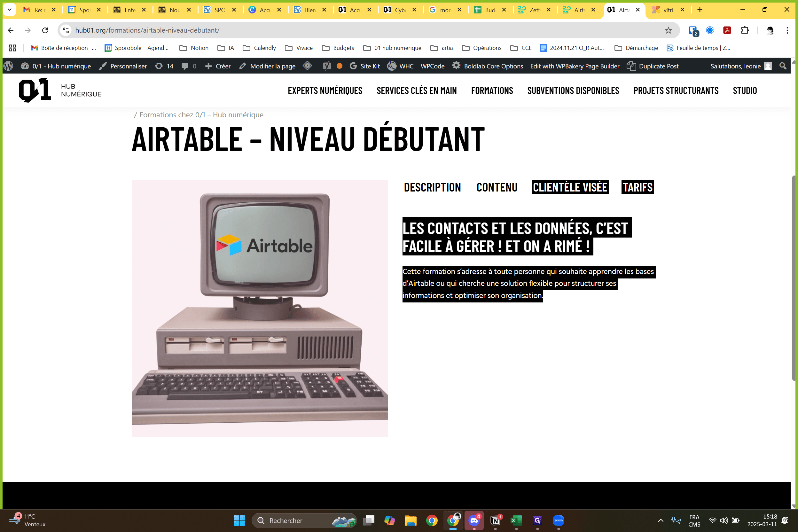Click the Airtable computer image
Viewport: 798px width, 532px height.
tap(260, 308)
